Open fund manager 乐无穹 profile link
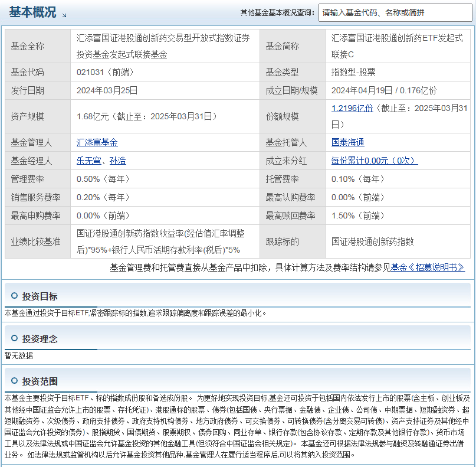The image size is (476, 467). [x=88, y=161]
